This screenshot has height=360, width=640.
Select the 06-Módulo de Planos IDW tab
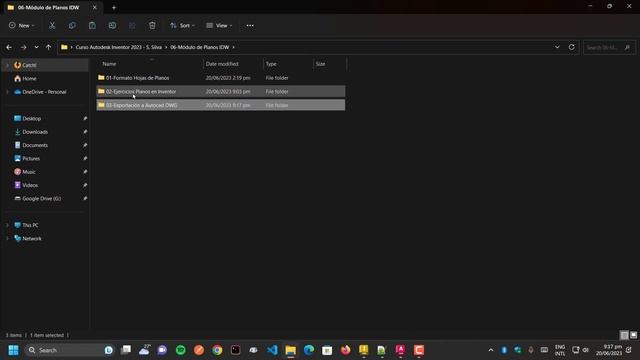[49, 7]
